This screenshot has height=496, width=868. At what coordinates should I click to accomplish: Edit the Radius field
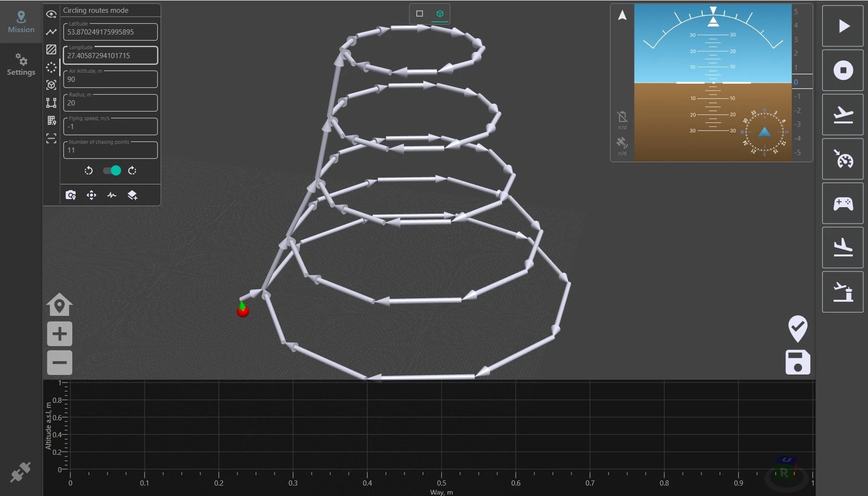[x=111, y=103]
